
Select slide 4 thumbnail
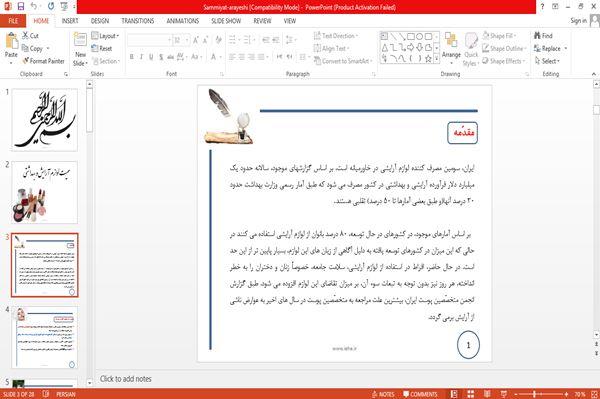point(45,337)
